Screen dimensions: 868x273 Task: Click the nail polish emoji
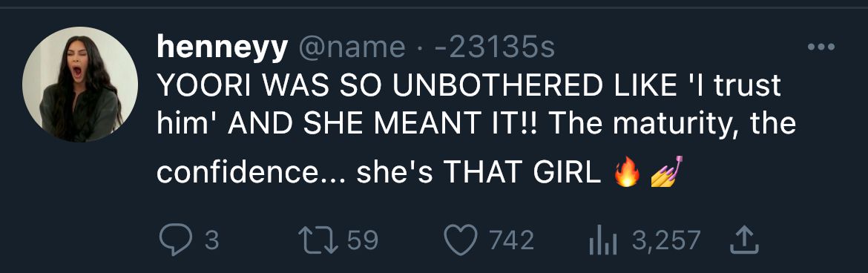pos(666,172)
